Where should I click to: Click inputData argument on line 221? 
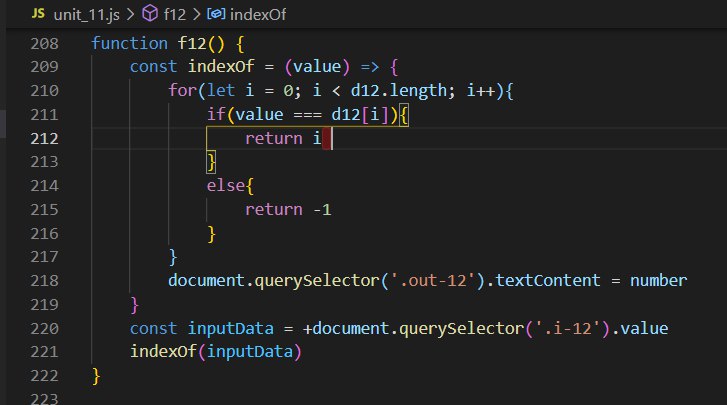click(250, 352)
